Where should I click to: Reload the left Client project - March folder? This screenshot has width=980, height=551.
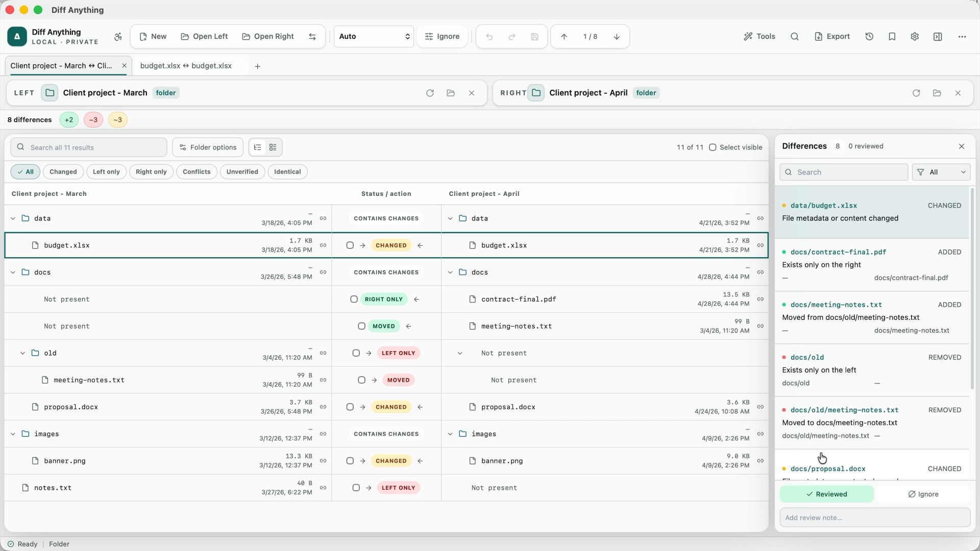(430, 93)
